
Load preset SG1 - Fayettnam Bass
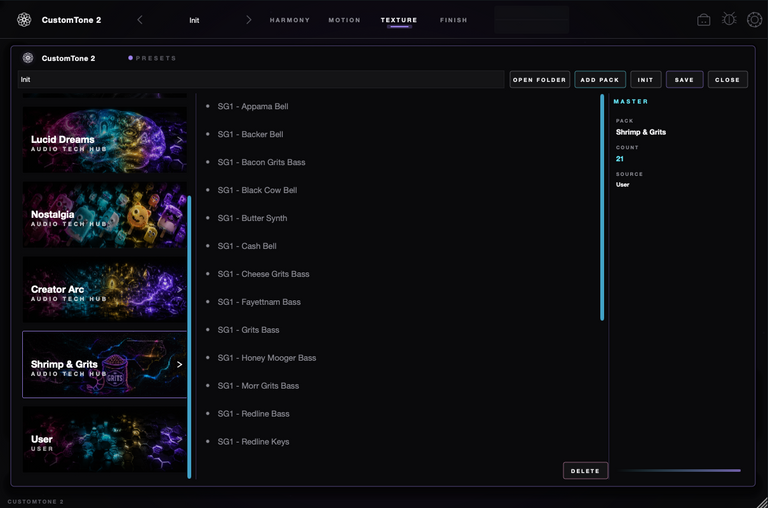(x=259, y=302)
